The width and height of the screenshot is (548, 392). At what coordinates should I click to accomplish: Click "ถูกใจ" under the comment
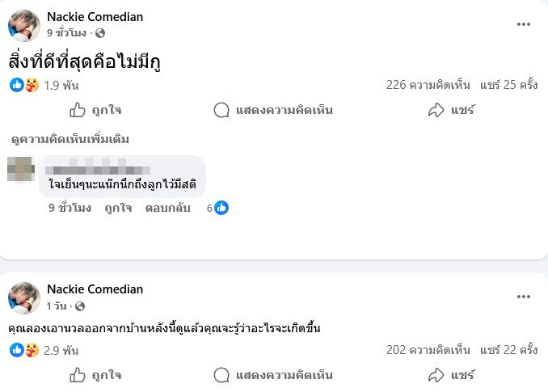(x=118, y=208)
